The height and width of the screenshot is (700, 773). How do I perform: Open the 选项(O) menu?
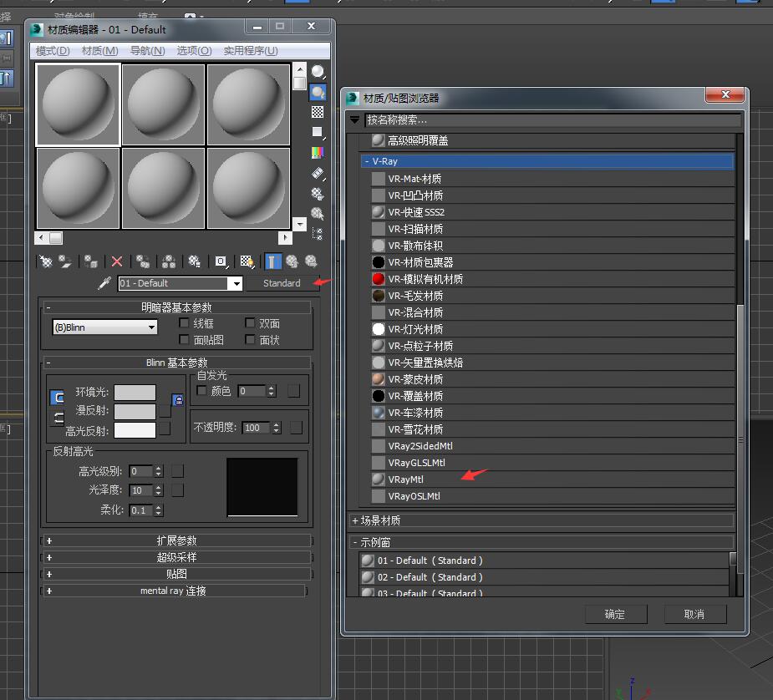(194, 50)
